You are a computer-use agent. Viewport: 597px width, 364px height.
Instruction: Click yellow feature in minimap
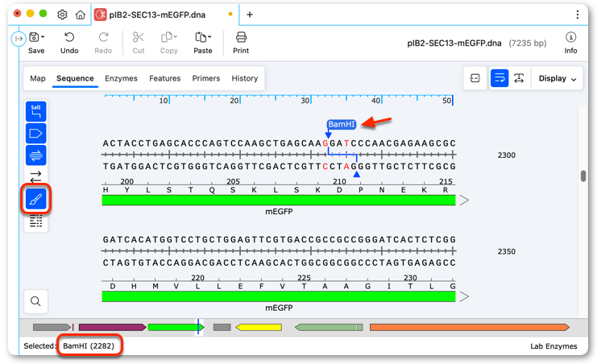point(259,327)
